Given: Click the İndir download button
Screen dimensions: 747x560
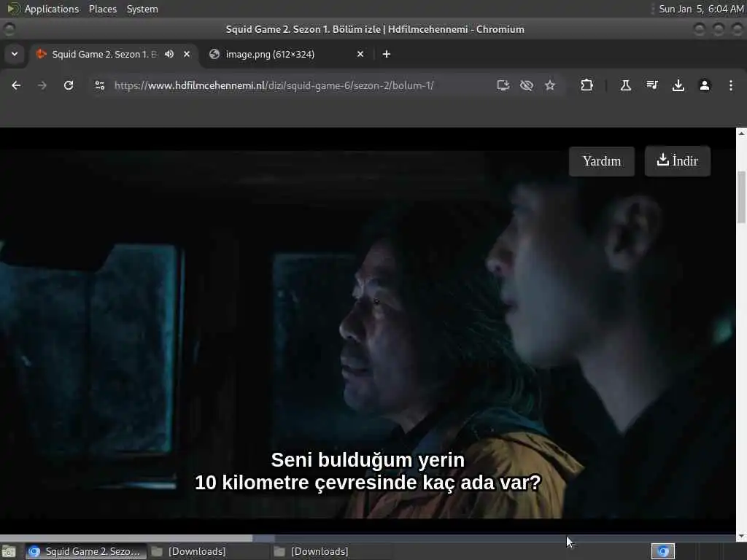Looking at the screenshot, I should click(678, 161).
